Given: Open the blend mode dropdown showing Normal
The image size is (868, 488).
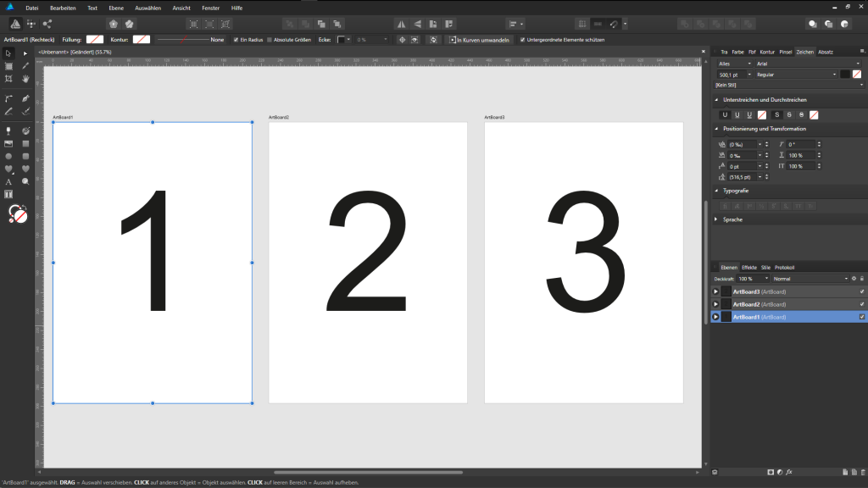Looking at the screenshot, I should pos(810,278).
